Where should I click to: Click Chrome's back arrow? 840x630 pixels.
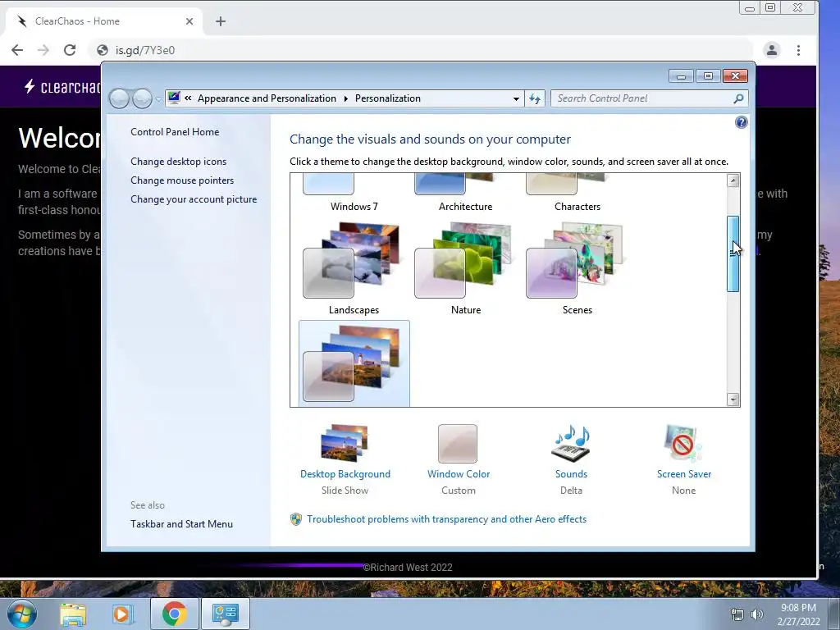(17, 50)
